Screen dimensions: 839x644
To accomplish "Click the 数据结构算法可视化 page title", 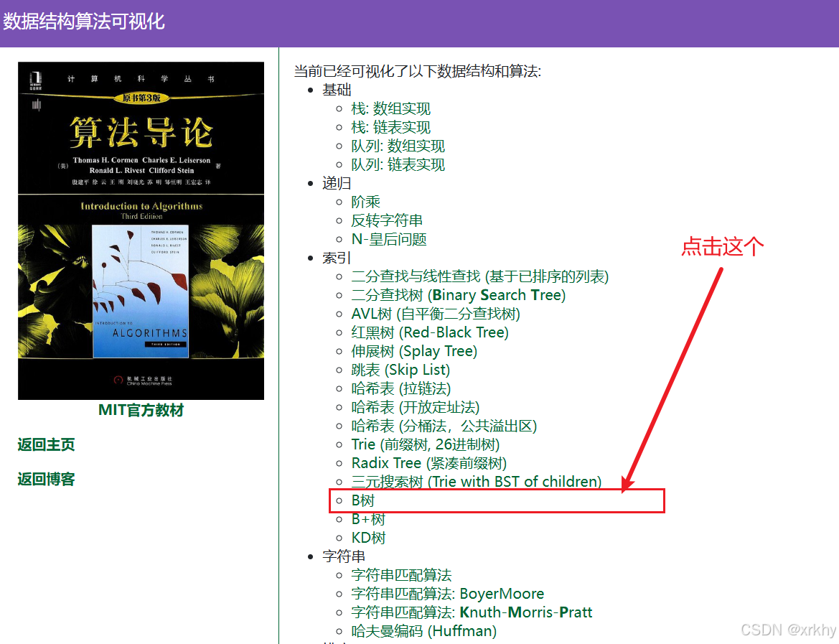I will [84, 22].
